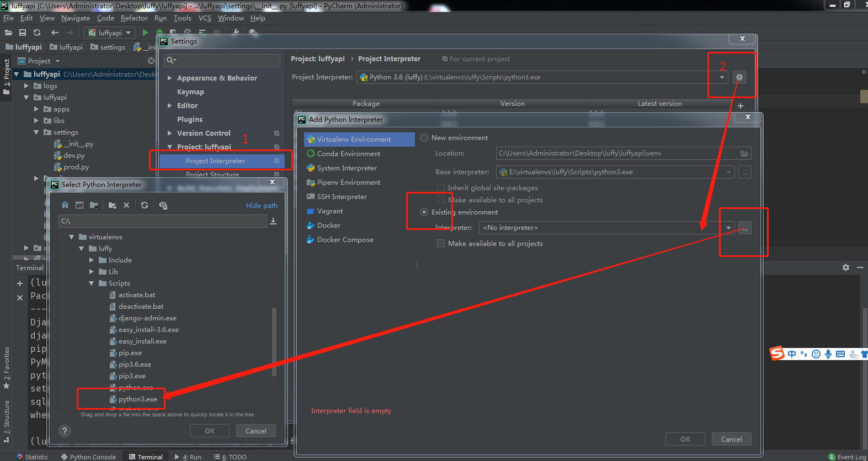The height and width of the screenshot is (461, 868).
Task: Click the Sogou input method S icon
Action: (x=777, y=353)
